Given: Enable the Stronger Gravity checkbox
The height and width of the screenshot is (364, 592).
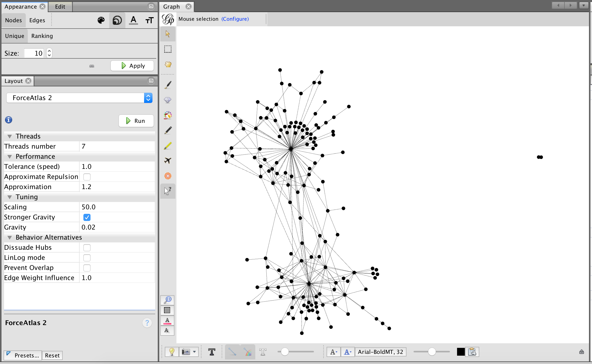Looking at the screenshot, I should (x=87, y=217).
